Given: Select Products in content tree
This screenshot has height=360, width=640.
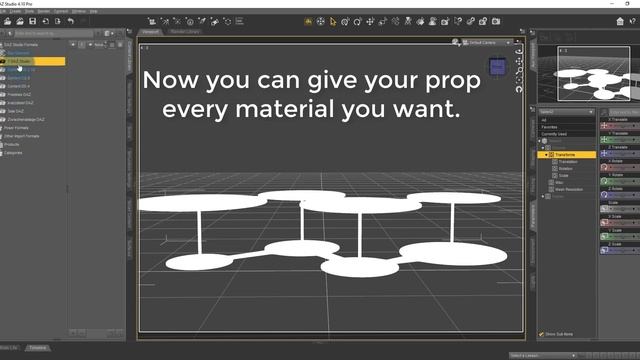Looking at the screenshot, I should 11,144.
